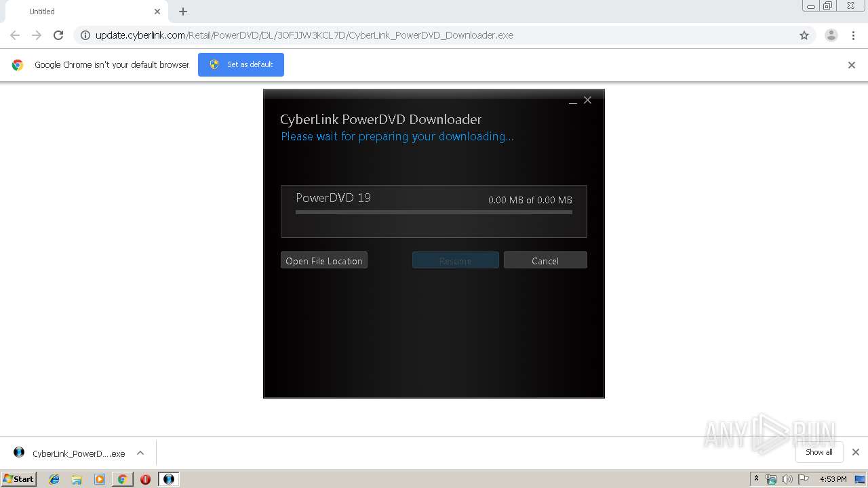Screen dimensions: 868x488
Task: Click Open File Location button
Action: [324, 260]
